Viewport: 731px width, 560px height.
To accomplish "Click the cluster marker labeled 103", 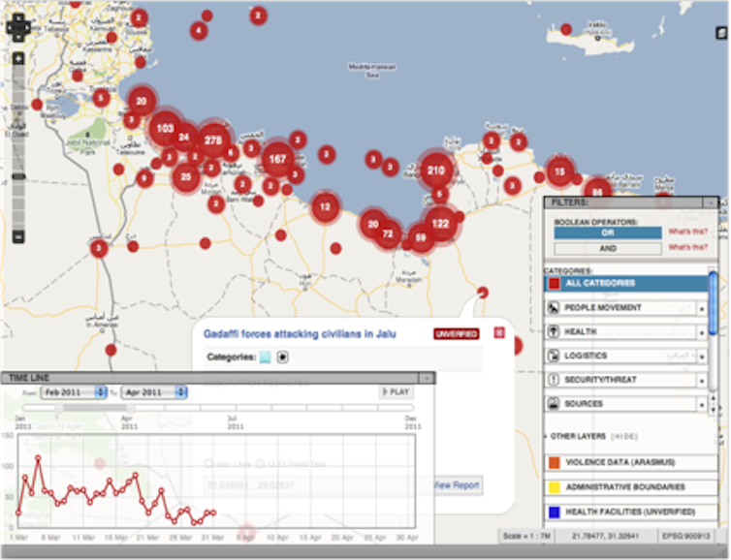I will [165, 128].
